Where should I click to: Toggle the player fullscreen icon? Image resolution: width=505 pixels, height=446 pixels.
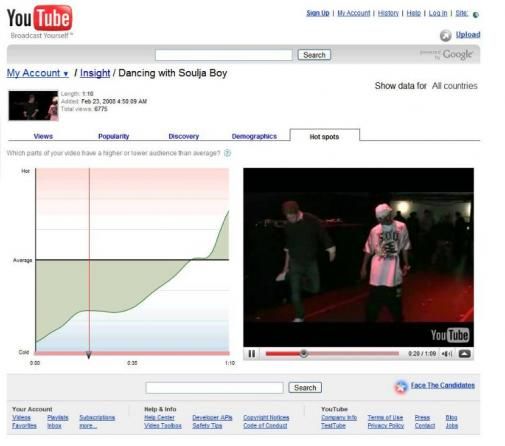(x=464, y=354)
